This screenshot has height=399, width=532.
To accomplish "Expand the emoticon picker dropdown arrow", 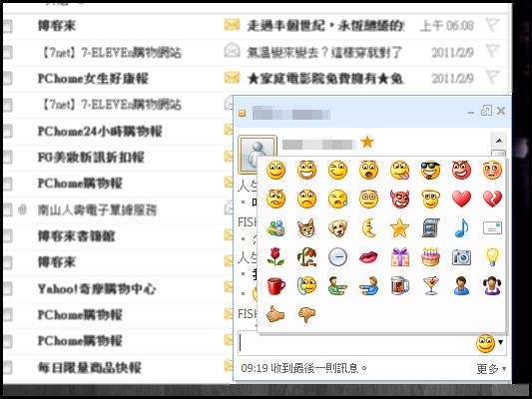I will click(x=500, y=343).
